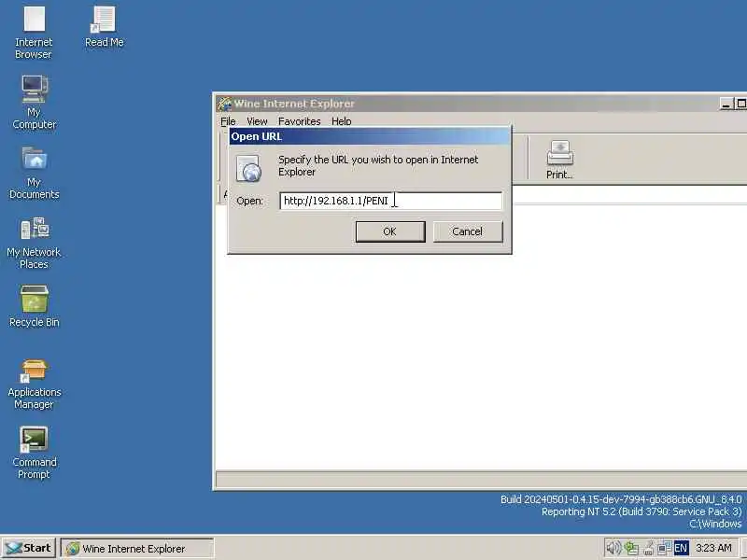Select the My Network Places icon
Image resolution: width=747 pixels, height=560 pixels.
[35, 243]
